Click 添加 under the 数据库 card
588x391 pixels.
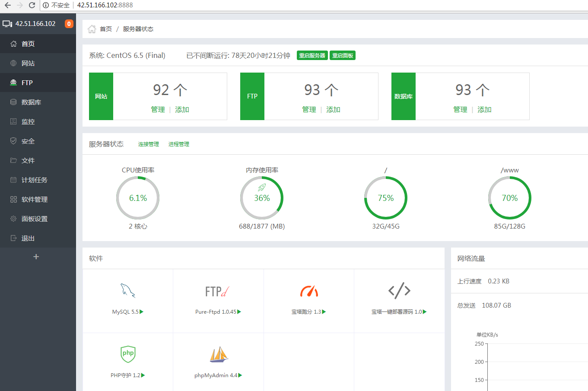(484, 110)
